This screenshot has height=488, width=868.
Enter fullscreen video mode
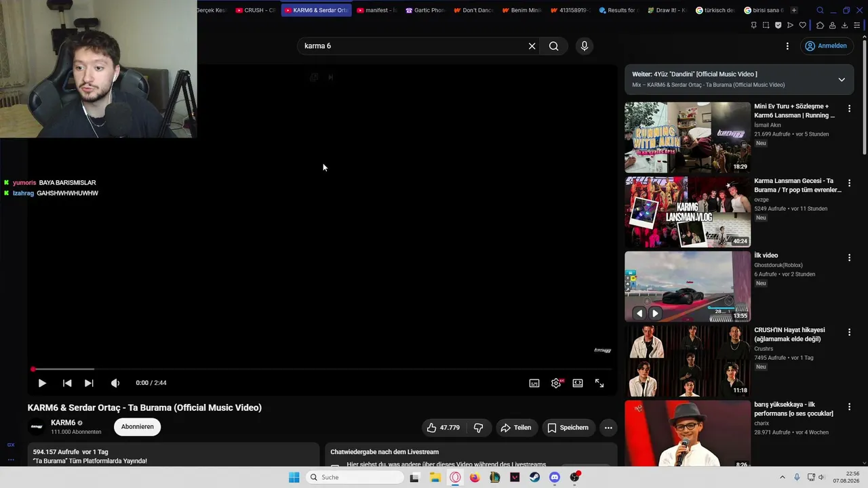coord(599,383)
